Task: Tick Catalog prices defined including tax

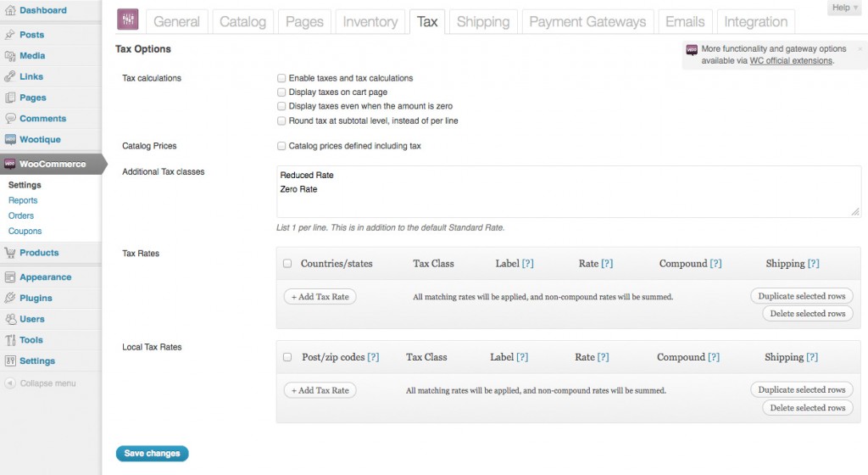Action: pos(281,146)
